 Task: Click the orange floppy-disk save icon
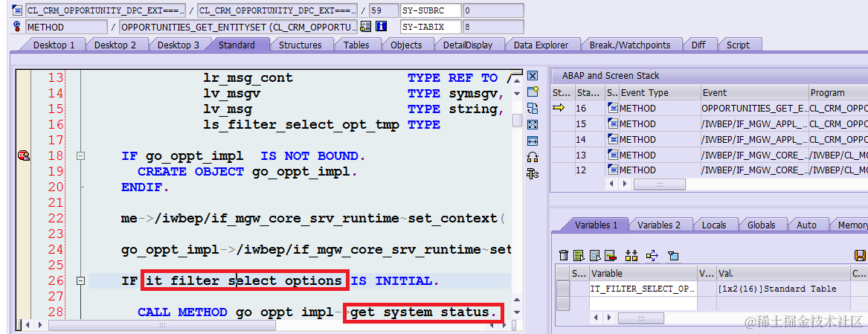coord(860,255)
